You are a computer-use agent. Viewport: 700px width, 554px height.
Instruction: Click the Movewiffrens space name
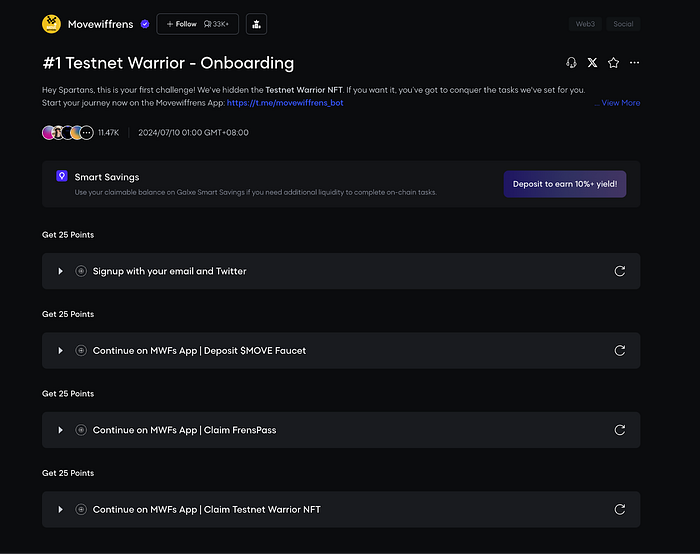coord(100,24)
